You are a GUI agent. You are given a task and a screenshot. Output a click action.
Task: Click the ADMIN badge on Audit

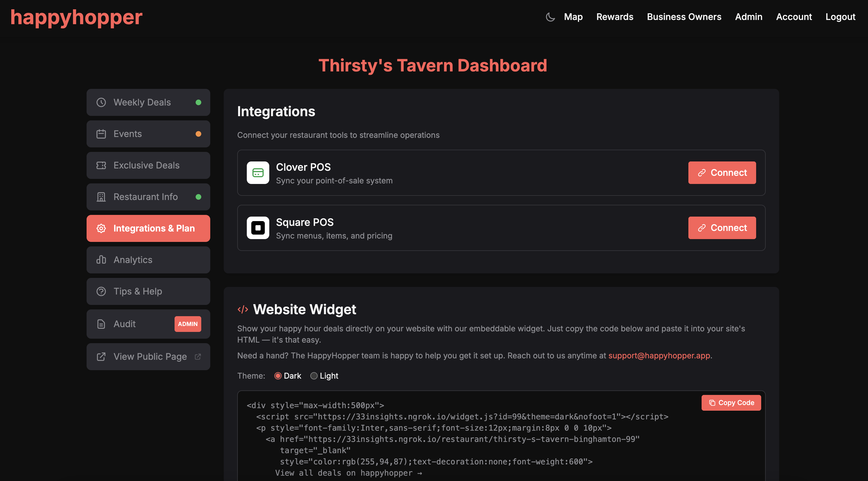[188, 324]
